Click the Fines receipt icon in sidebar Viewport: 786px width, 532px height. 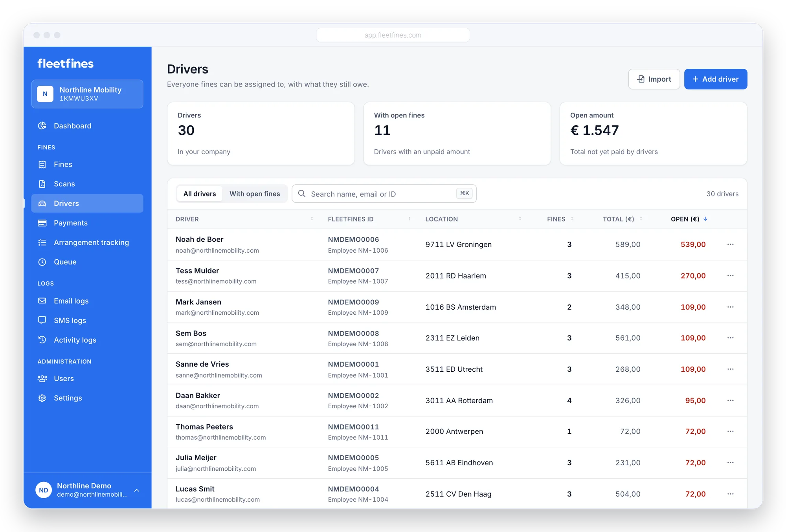(x=42, y=164)
